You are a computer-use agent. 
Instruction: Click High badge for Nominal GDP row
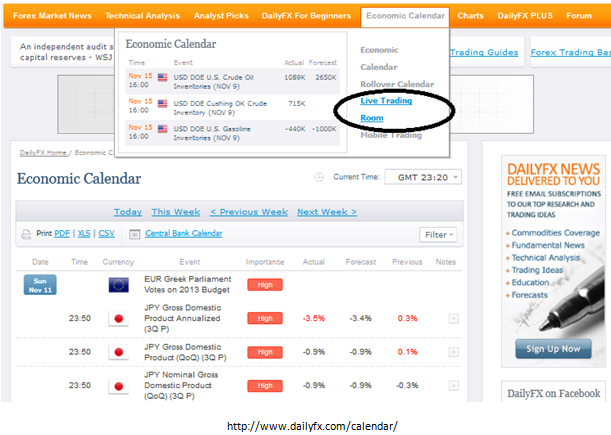point(265,386)
